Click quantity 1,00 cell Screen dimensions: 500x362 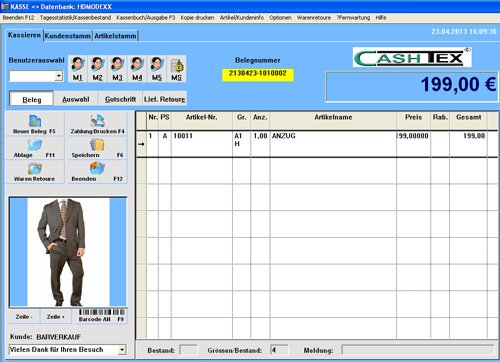[x=260, y=144]
